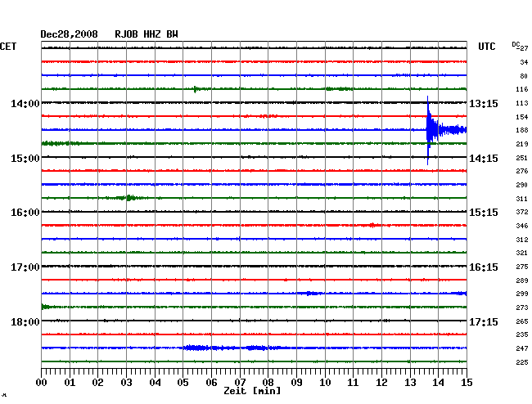This screenshot has height=404, width=532.
Task: Click the DC value 219
Action: coord(522,144)
